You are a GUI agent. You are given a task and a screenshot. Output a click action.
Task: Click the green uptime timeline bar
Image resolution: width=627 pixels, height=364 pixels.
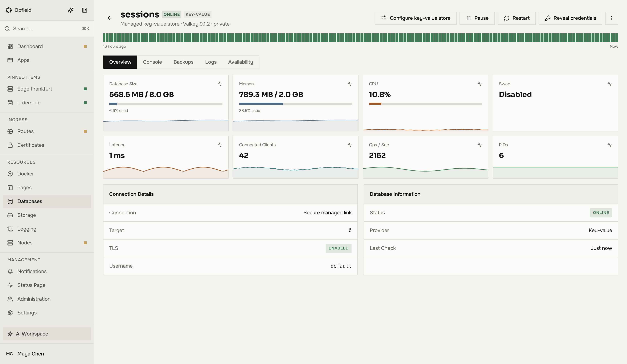(360, 38)
